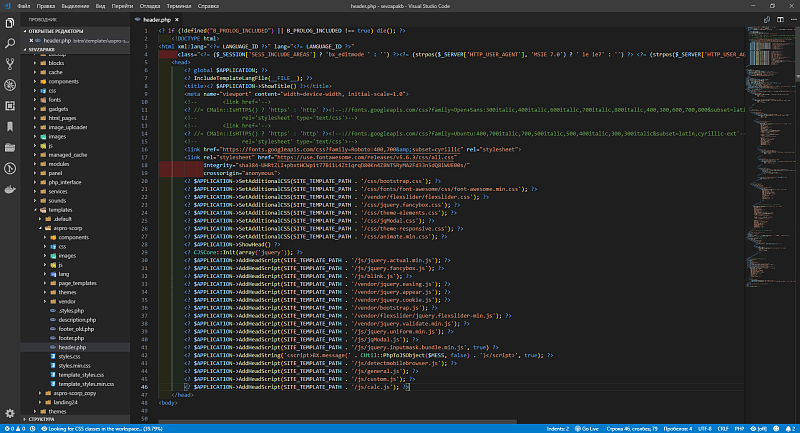Viewport: 800px width, 433px height.
Task: Change CRLF line ending in status bar
Action: tap(723, 429)
